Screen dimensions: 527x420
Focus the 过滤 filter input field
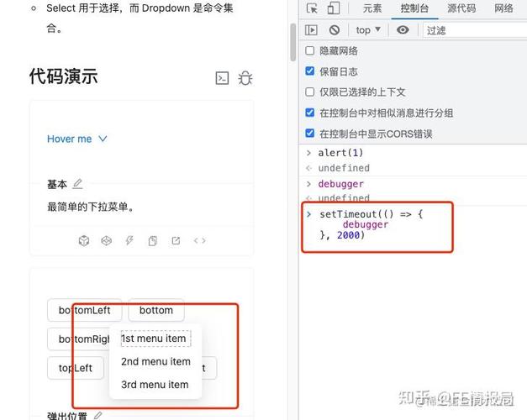(475, 30)
